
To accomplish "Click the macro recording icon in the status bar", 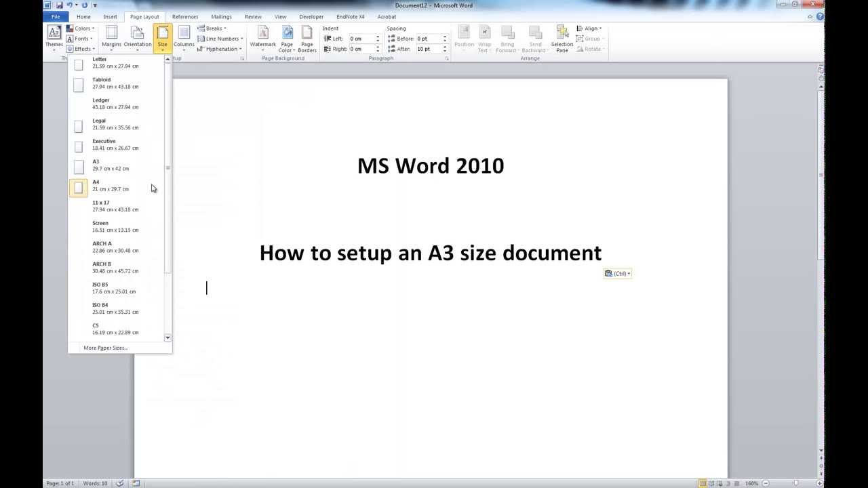I will pos(136,483).
